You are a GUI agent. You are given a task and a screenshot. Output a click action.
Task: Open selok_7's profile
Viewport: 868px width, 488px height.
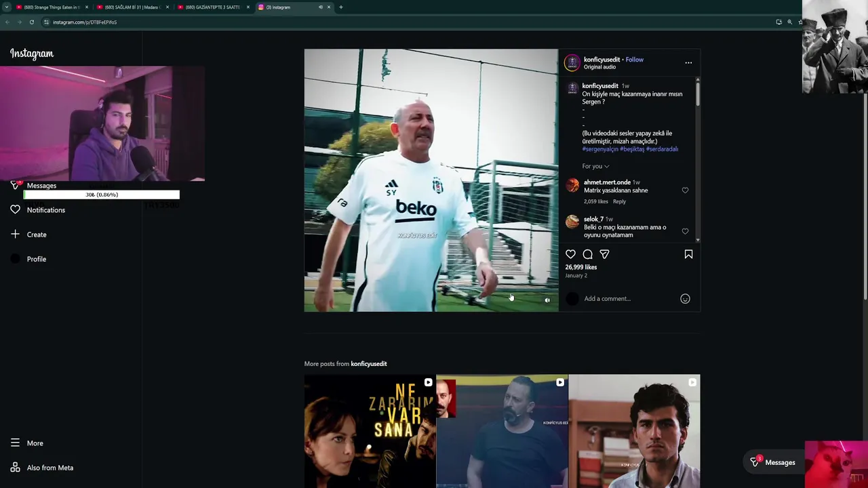pos(593,219)
